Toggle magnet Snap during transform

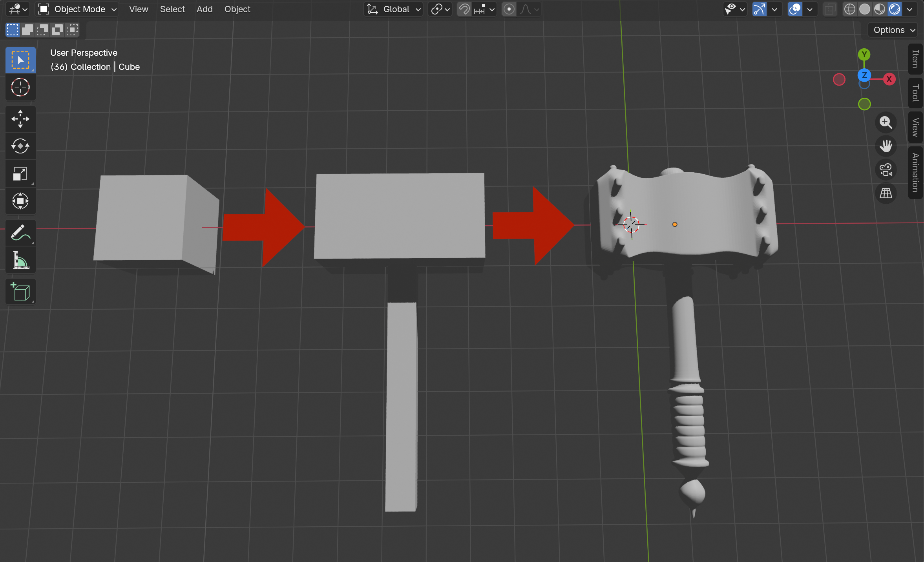(464, 9)
